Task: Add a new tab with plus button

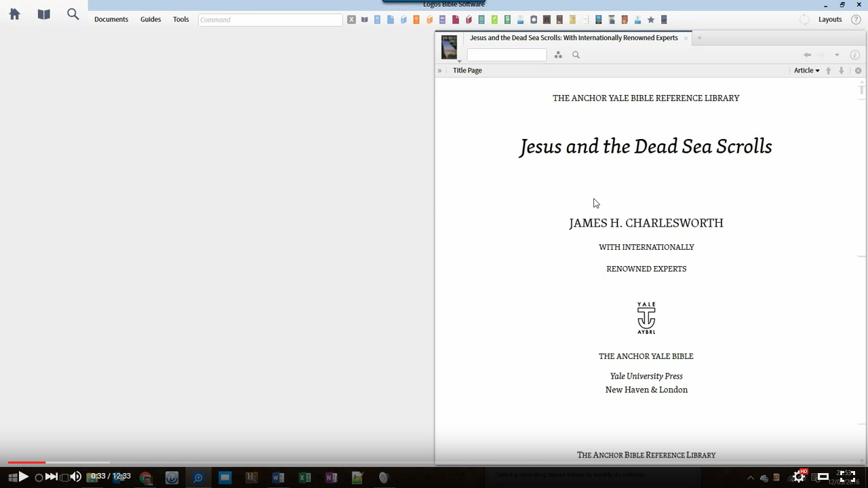Action: pyautogui.click(x=699, y=38)
